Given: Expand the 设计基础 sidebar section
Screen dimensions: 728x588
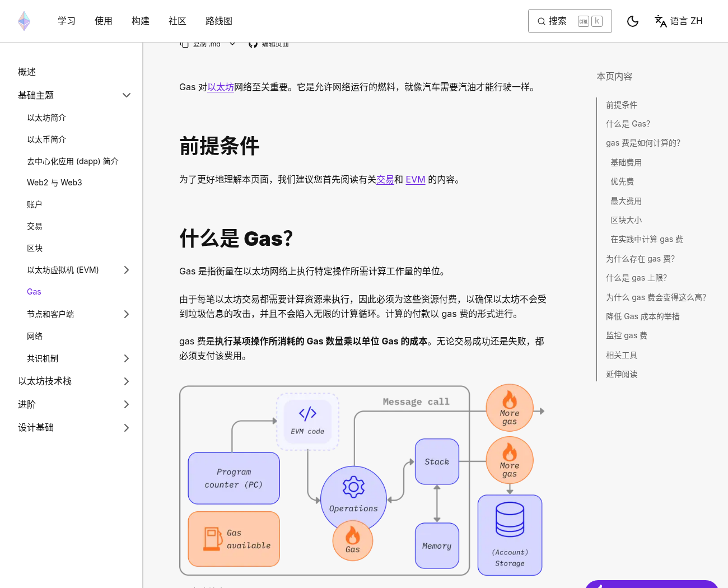Looking at the screenshot, I should 127,428.
